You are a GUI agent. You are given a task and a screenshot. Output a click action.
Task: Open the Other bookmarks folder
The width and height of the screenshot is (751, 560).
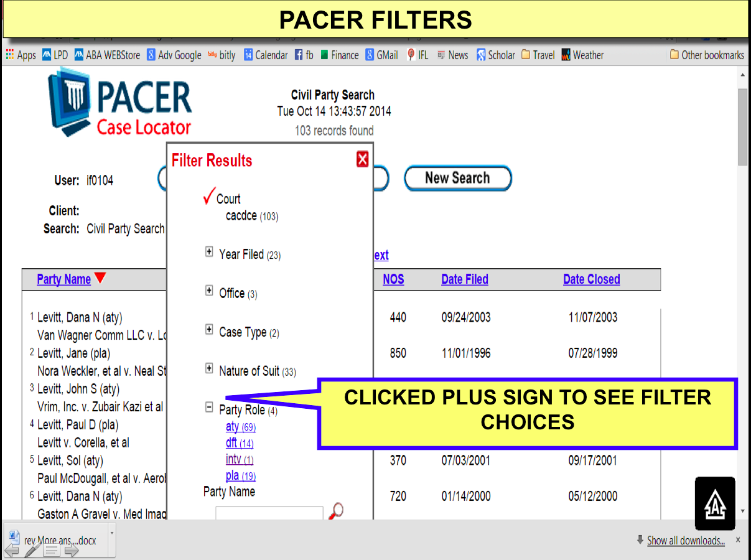707,55
